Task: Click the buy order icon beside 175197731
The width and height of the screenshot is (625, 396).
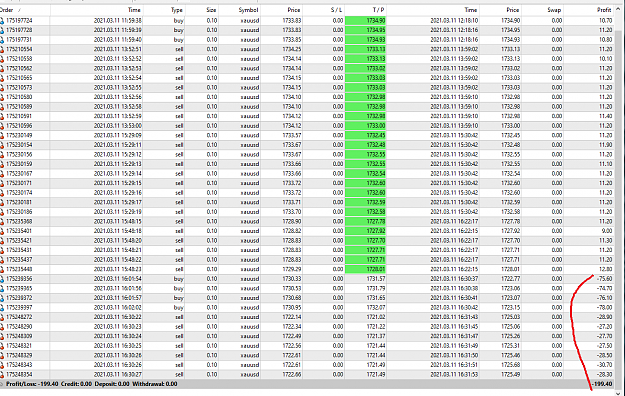Action: point(2,39)
